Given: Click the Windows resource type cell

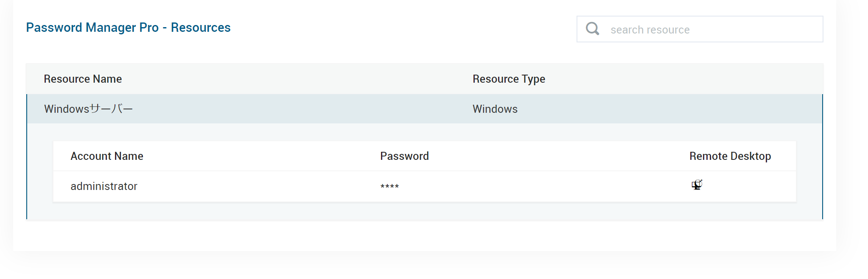Looking at the screenshot, I should [x=495, y=109].
